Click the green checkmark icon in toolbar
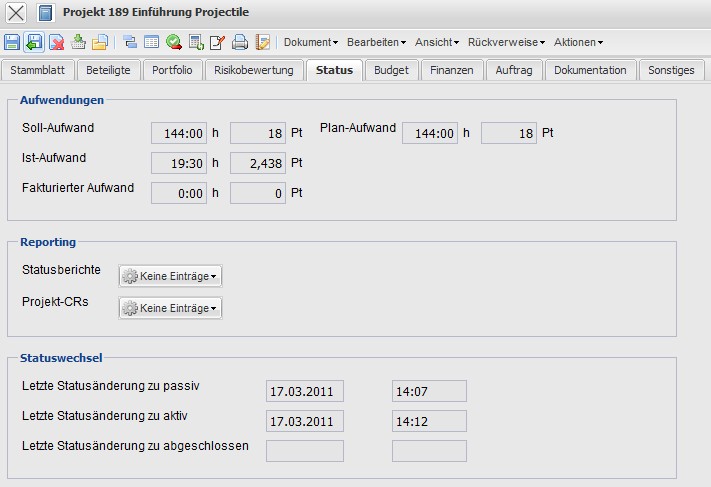 tap(174, 42)
